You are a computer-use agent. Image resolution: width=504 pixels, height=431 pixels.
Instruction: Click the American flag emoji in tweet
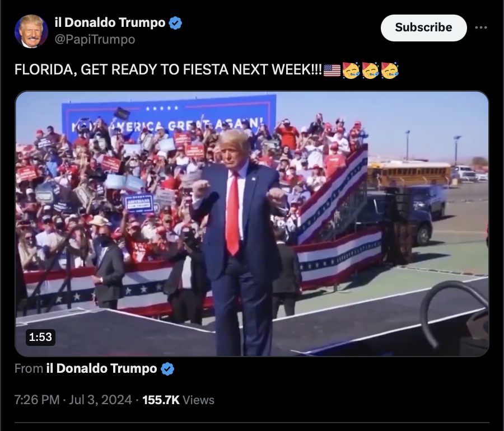click(x=332, y=70)
